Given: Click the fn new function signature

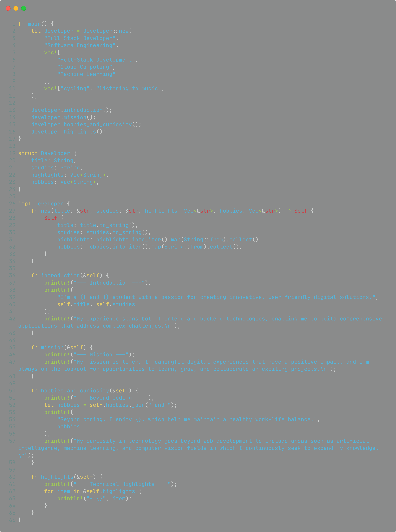Looking at the screenshot, I should tap(172, 211).
